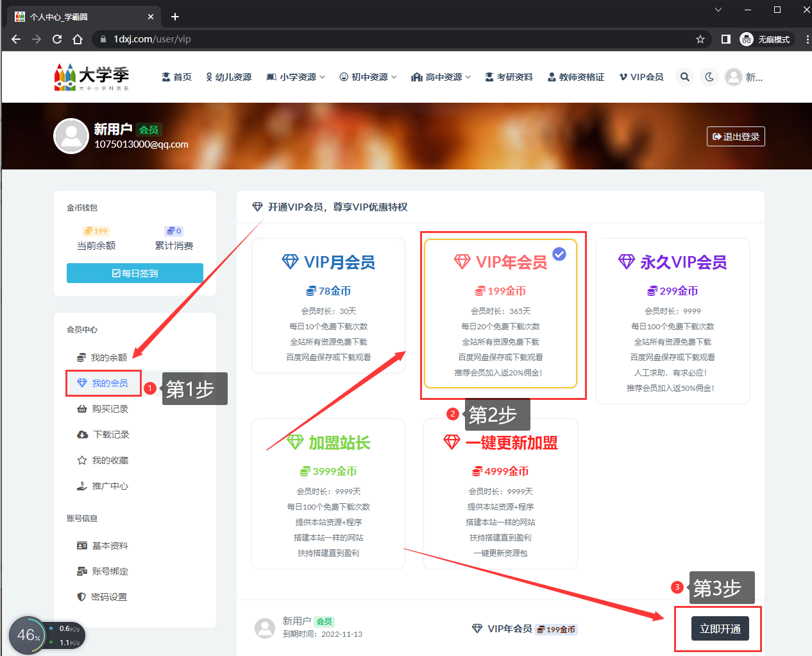812x656 pixels.
Task: Open the browser side panel icon
Action: pos(725,39)
